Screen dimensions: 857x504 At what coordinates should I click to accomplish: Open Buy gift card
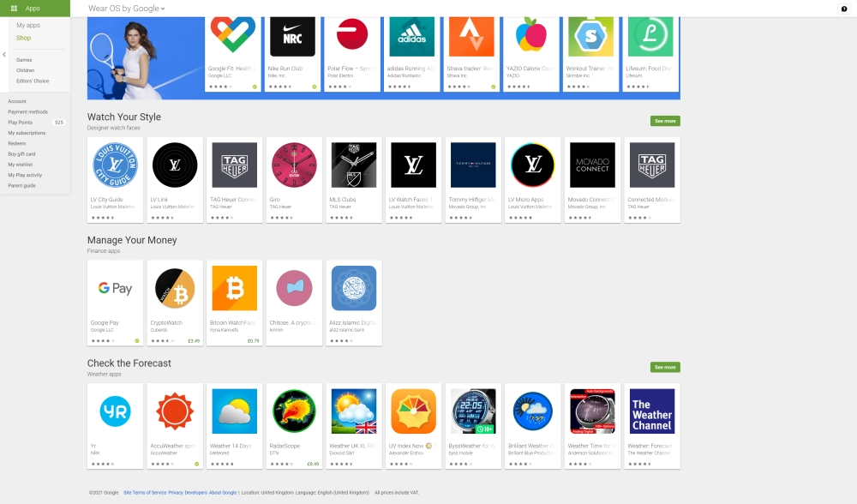click(22, 154)
